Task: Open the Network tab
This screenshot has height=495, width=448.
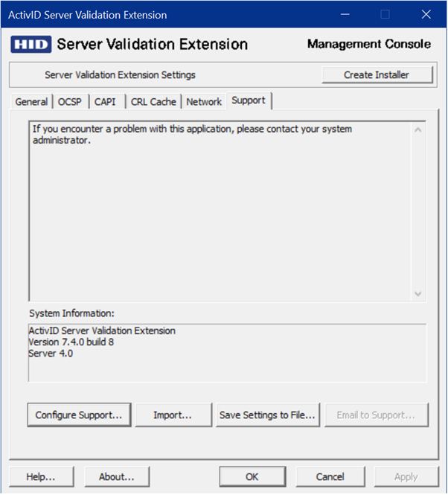Action: pyautogui.click(x=204, y=102)
